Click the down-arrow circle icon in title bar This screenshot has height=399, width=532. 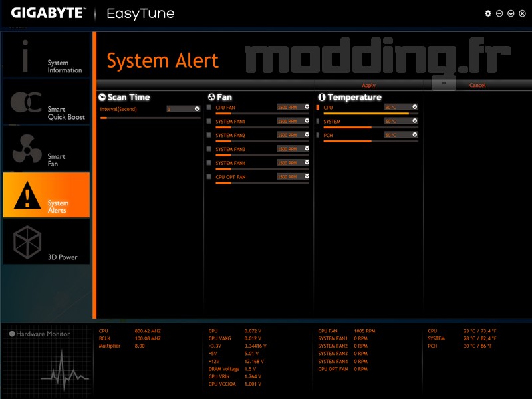coord(511,13)
